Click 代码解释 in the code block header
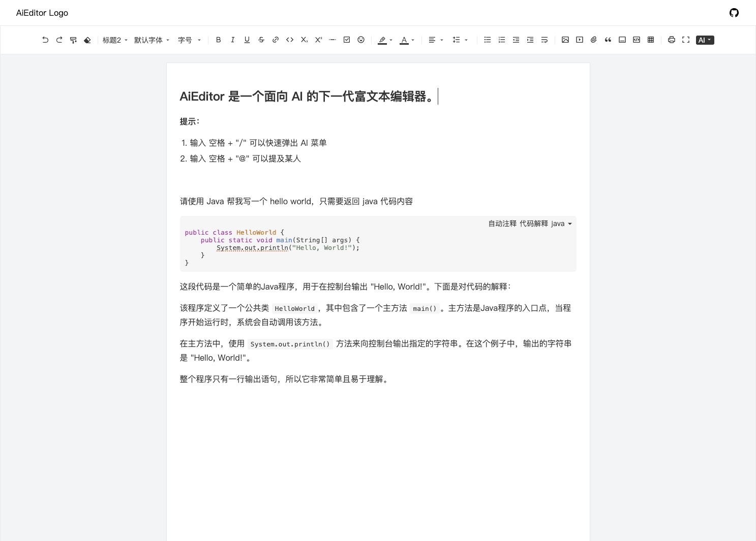Screen dimensions: 756x541 point(533,224)
